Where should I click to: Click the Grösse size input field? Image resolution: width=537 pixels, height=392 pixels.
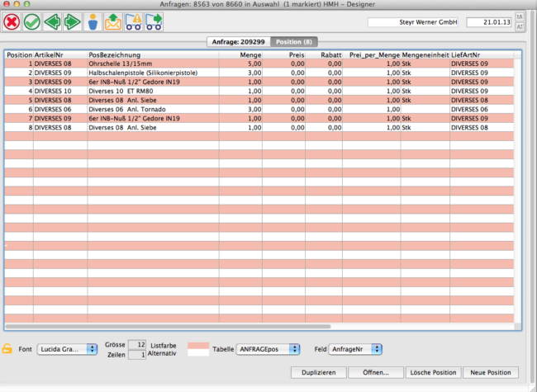[x=138, y=343]
